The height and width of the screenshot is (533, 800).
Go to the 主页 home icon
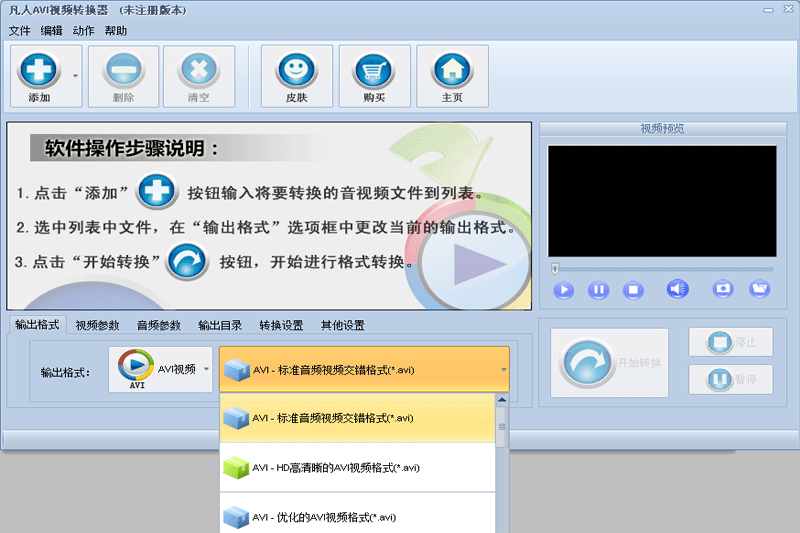click(x=452, y=70)
